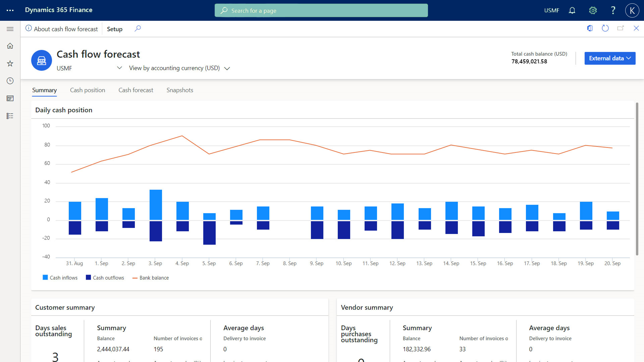This screenshot has width=644, height=362.
Task: Click the Cash flow forecast workspace icon
Action: [x=42, y=60]
